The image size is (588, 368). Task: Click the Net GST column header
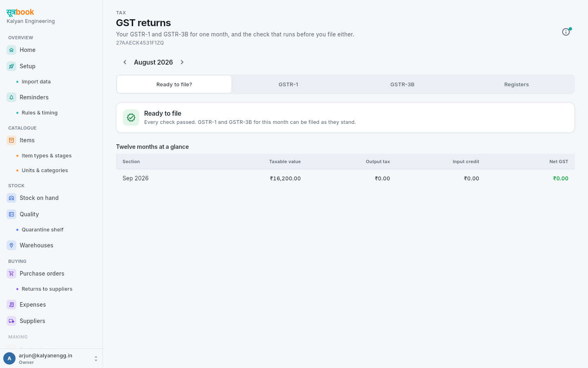pos(559,162)
